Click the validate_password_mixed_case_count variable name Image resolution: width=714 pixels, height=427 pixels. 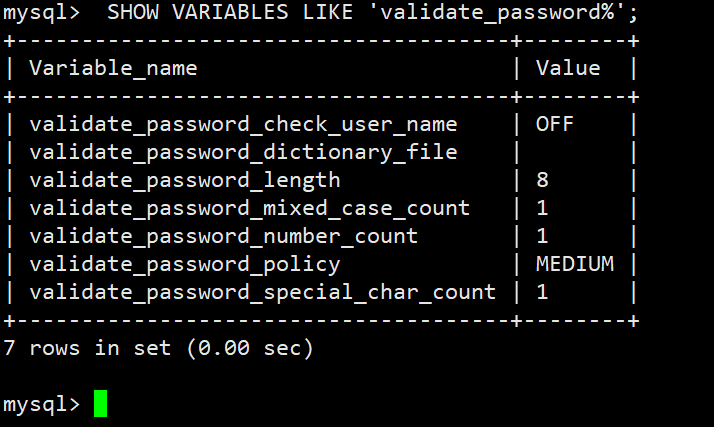point(249,208)
